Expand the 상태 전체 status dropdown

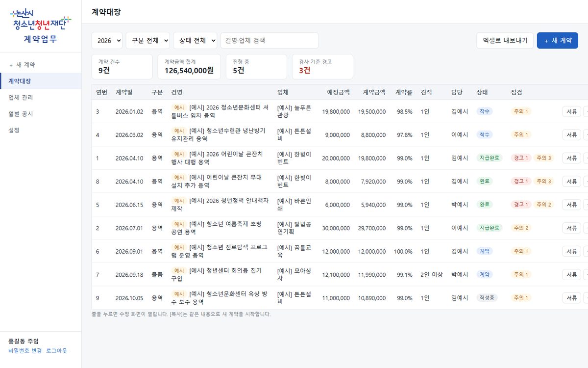[x=195, y=41]
